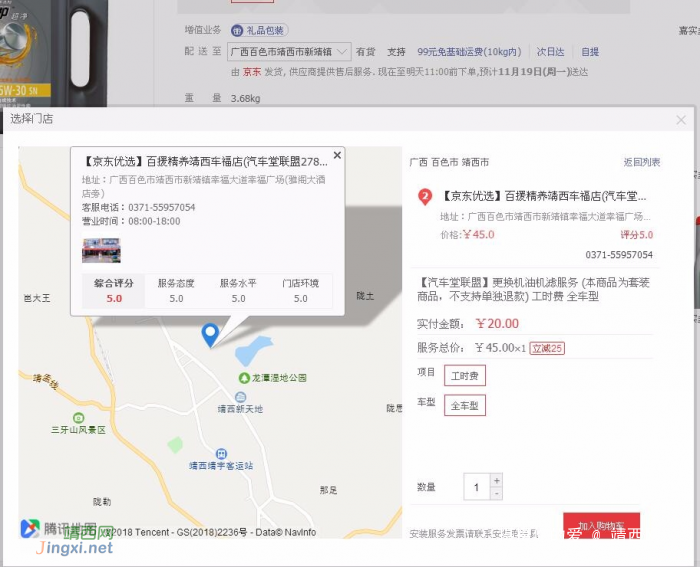
Task: Select the 服务态度 rating tab
Action: (176, 291)
